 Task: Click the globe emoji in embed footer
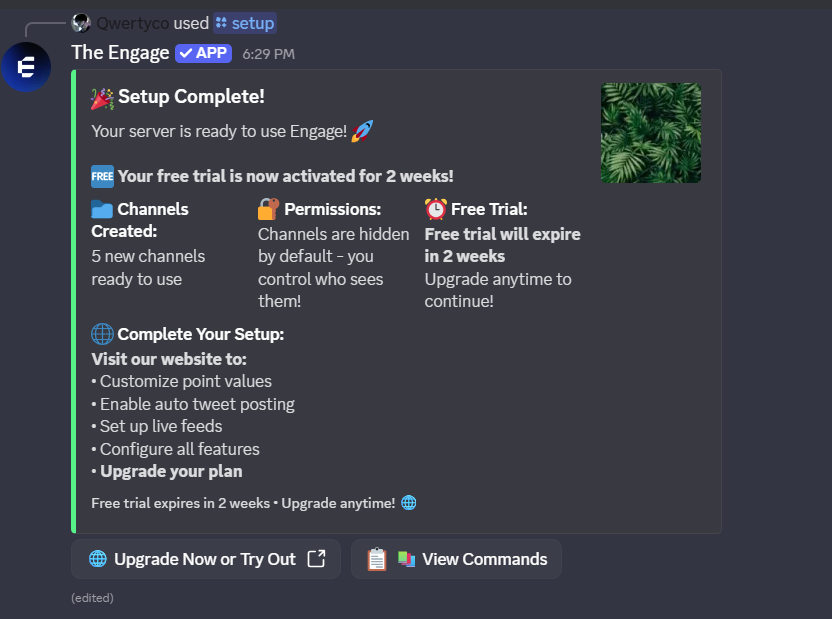point(408,503)
